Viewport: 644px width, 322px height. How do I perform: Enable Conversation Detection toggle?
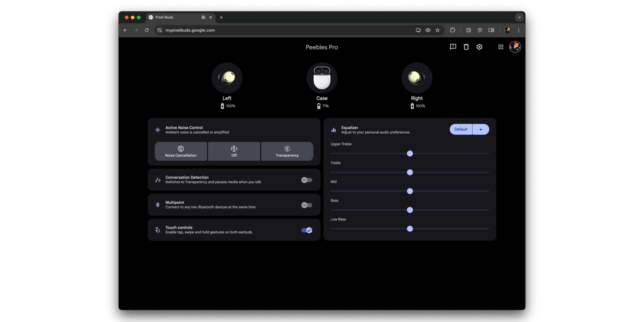(307, 180)
